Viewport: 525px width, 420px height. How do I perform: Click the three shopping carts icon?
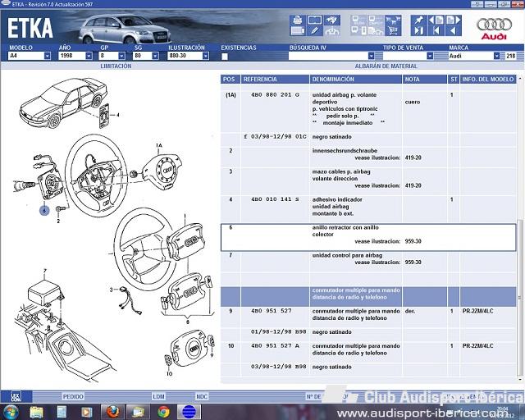[x=393, y=20]
